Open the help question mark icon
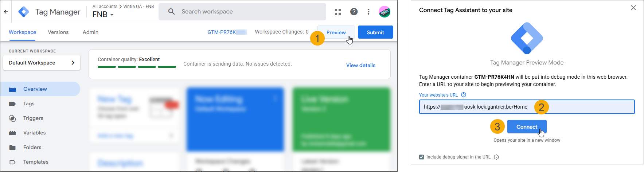 coord(354,12)
